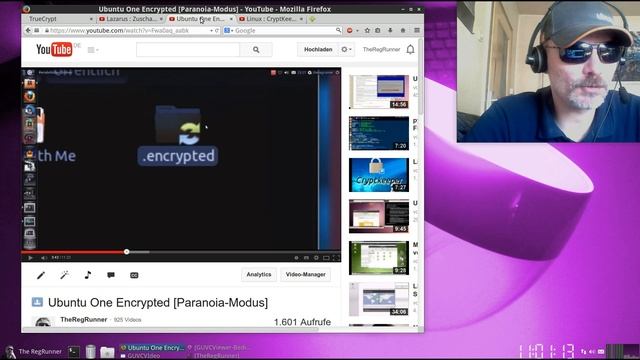Close the Linux : CryptKee... tab
This screenshot has height=360, width=640.
pyautogui.click(x=301, y=19)
